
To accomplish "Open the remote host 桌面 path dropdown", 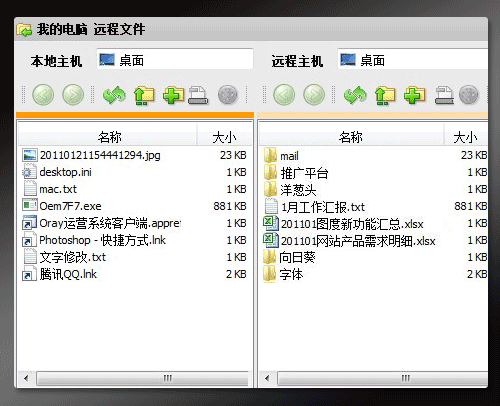I will [x=413, y=60].
